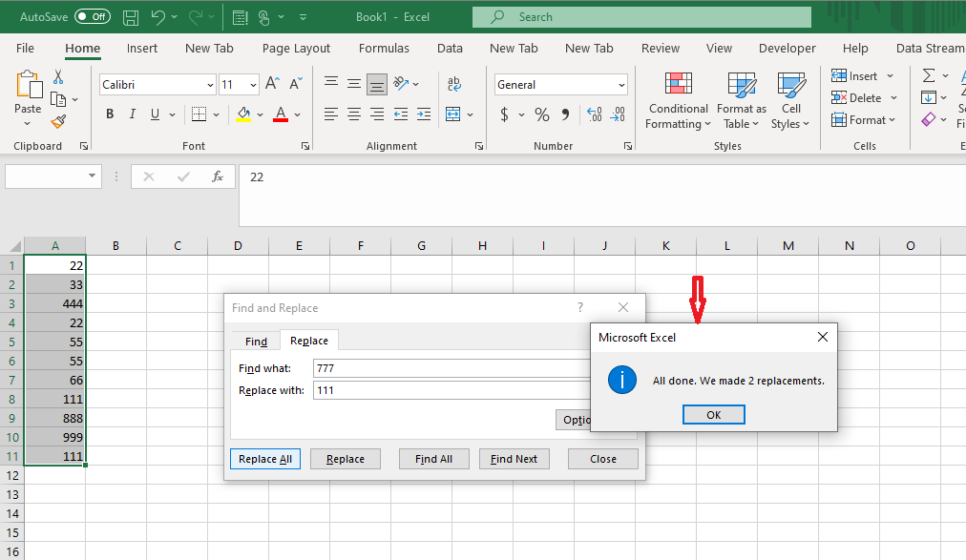
Task: Click the Merge & Center icon
Action: (x=452, y=114)
